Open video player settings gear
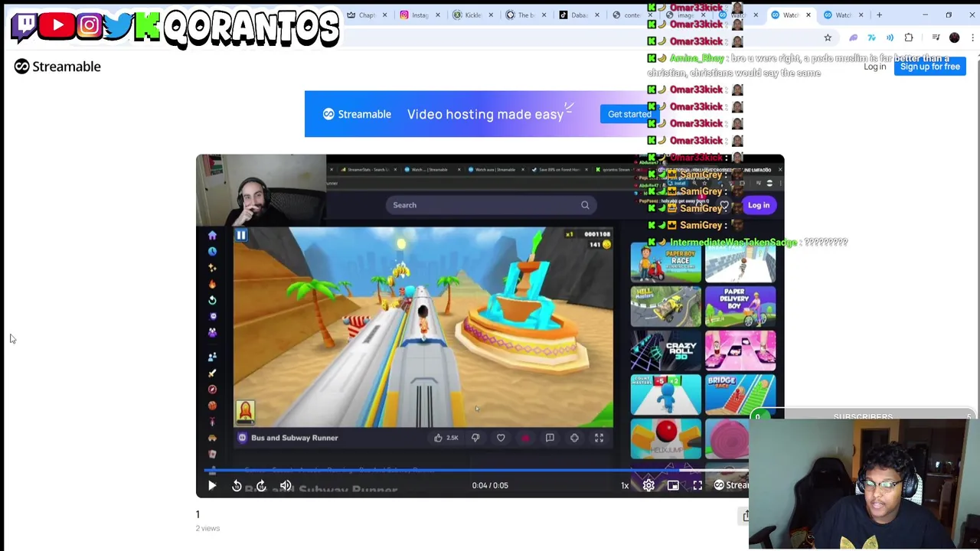This screenshot has height=551, width=980. point(648,485)
